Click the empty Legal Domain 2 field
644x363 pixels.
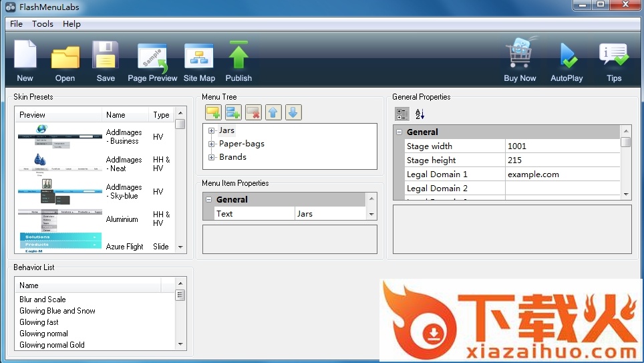(562, 188)
